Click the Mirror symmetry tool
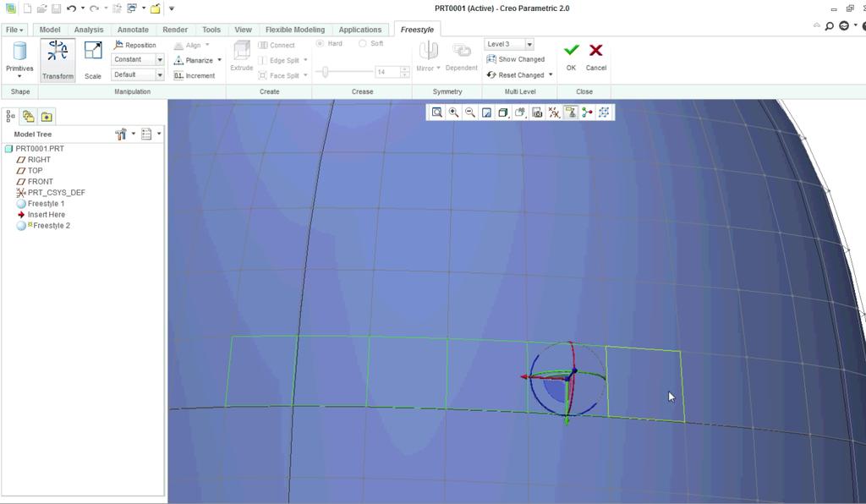Image resolution: width=866 pixels, height=504 pixels. (428, 56)
